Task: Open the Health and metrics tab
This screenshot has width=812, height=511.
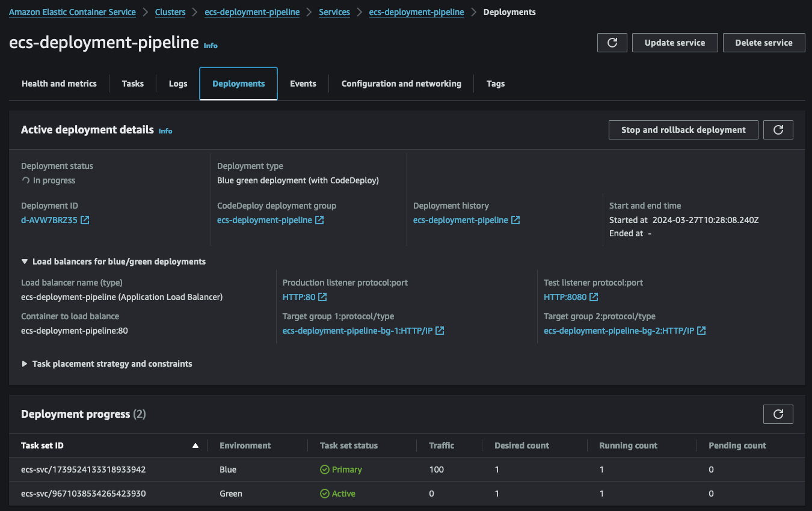Action: pos(59,84)
